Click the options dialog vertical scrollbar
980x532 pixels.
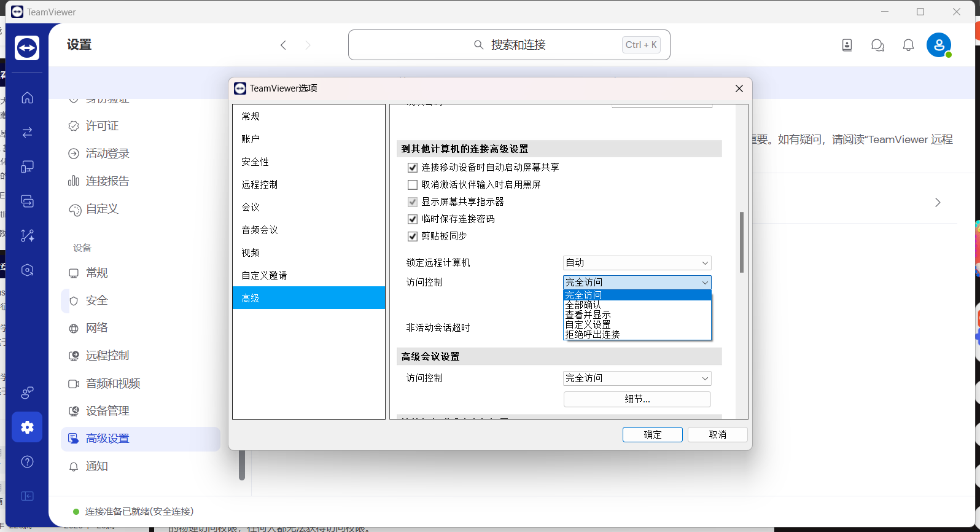742,243
